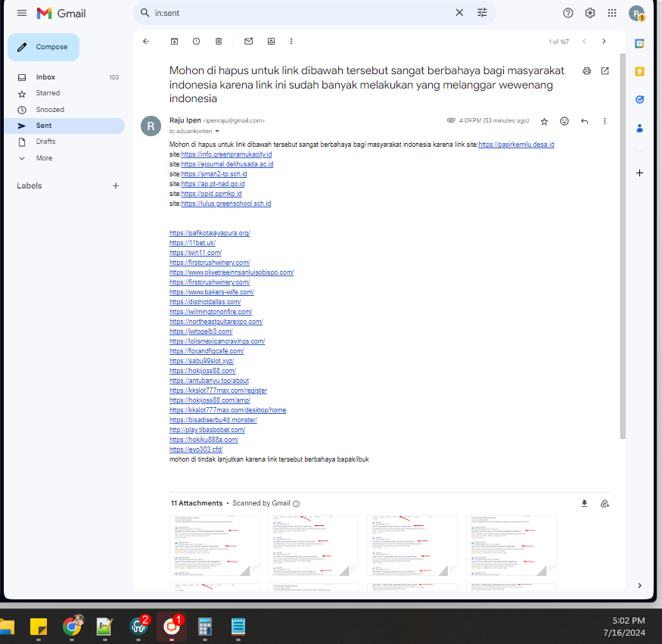Open the Gmail main menu hamburger icon
This screenshot has height=644, width=662.
[22, 13]
